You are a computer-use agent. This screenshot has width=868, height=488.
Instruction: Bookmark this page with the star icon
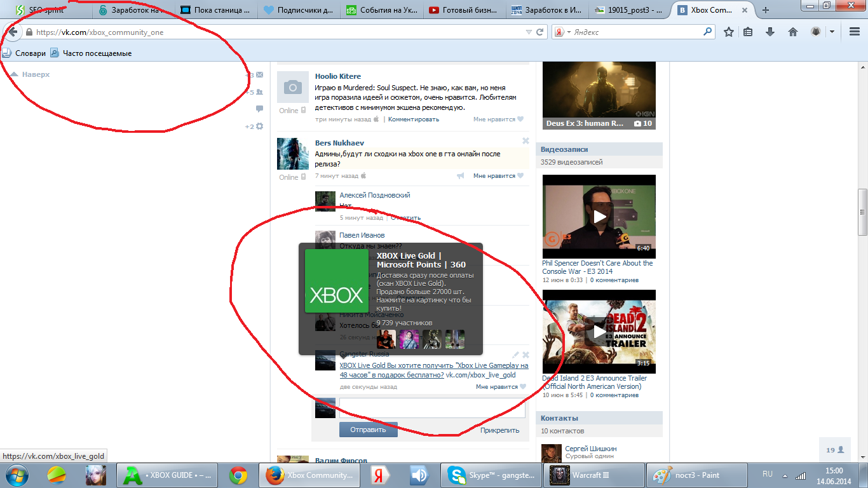coord(729,32)
